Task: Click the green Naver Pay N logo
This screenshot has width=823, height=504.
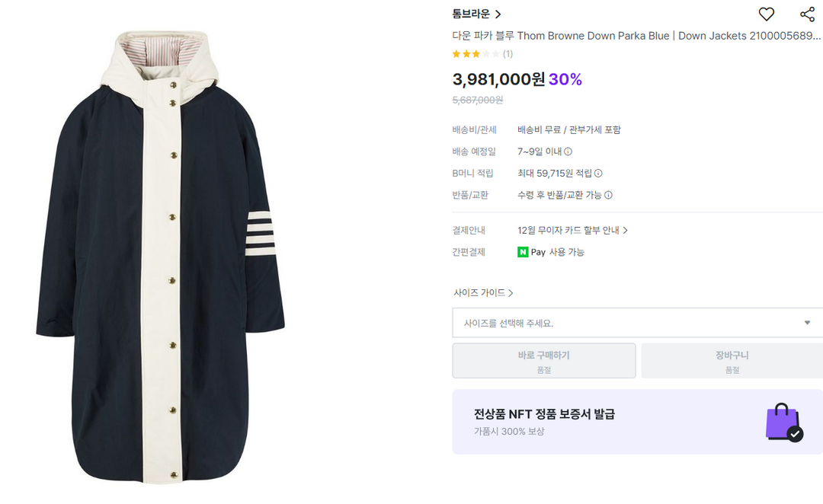Action: tap(523, 252)
